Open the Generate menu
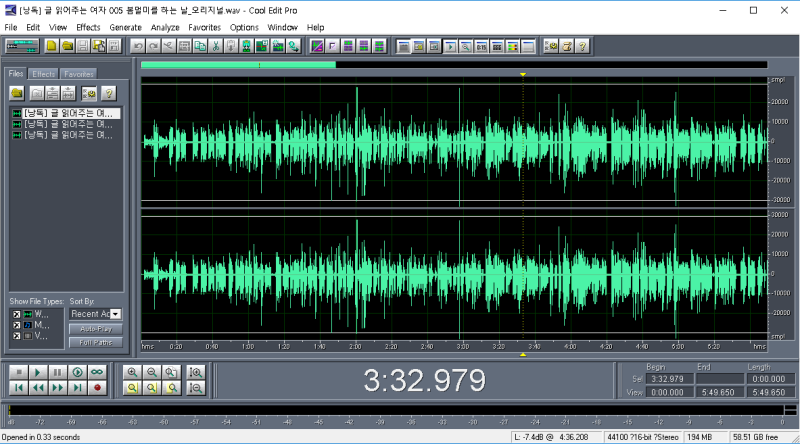 pyautogui.click(x=125, y=27)
